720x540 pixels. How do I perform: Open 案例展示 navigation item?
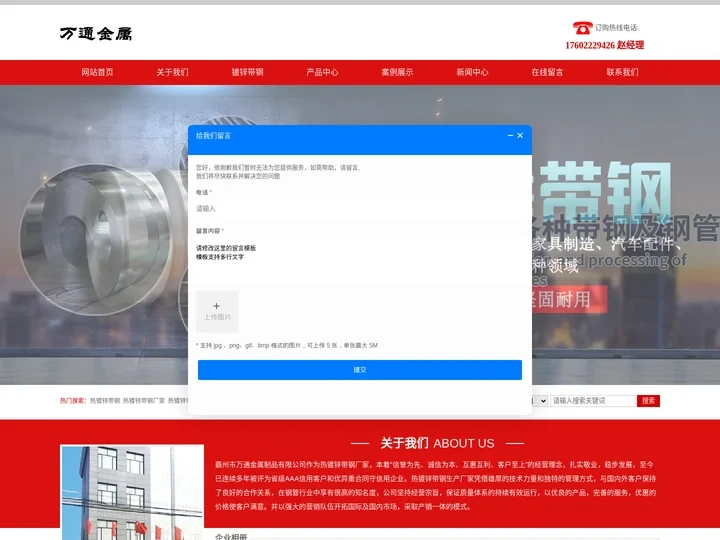(397, 72)
